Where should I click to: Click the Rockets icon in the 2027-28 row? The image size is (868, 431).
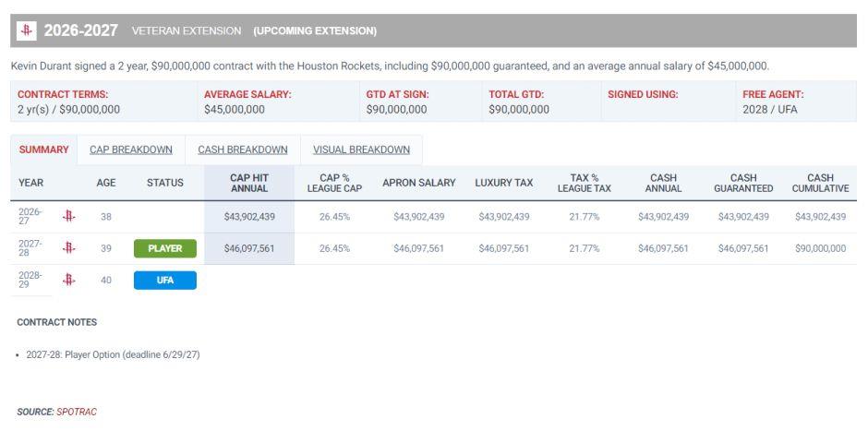(x=68, y=248)
